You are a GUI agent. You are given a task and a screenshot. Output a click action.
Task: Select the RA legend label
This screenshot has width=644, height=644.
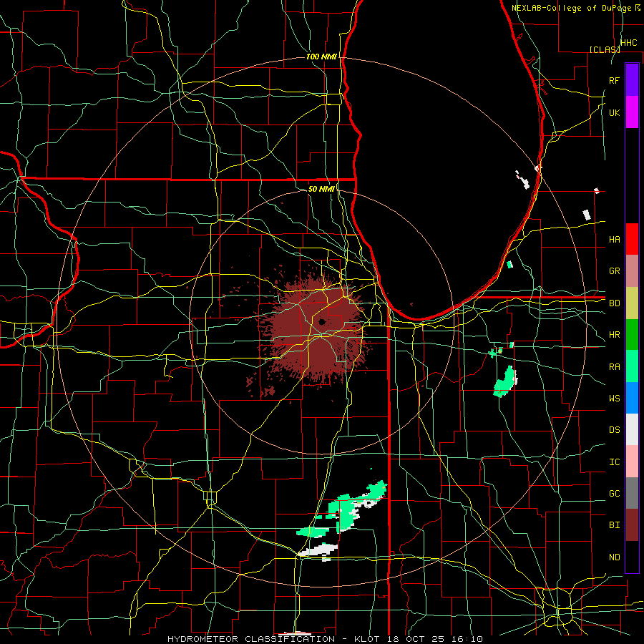click(x=614, y=367)
